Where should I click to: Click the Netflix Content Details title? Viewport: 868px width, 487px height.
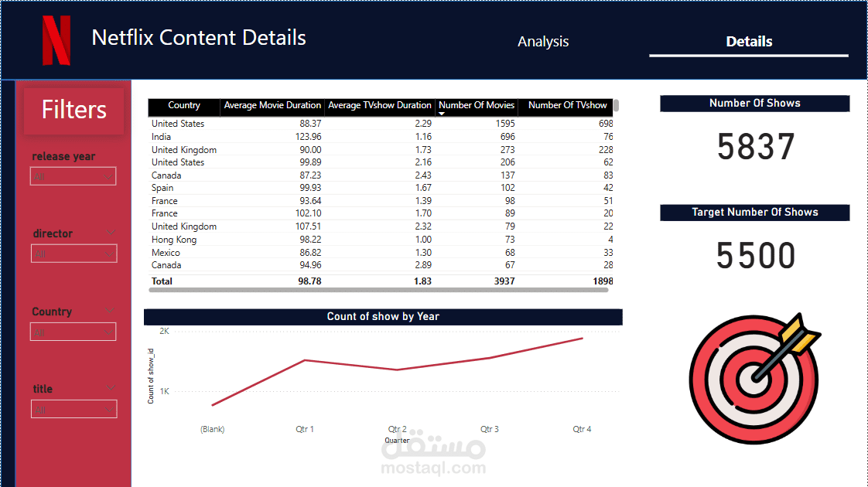point(199,38)
